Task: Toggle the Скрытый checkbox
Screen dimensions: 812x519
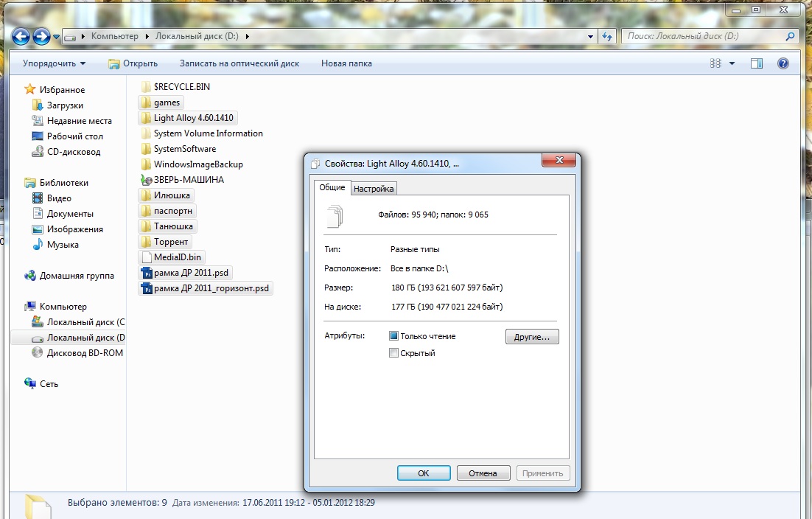Action: [393, 353]
